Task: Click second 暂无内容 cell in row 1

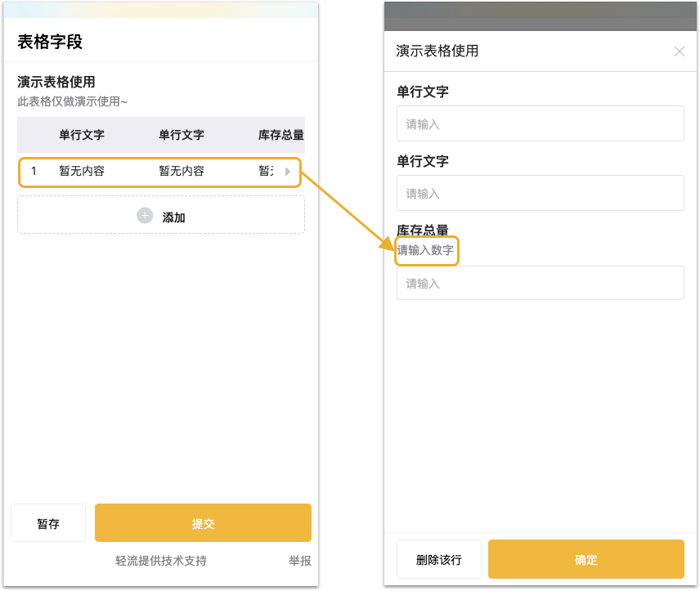Action: click(182, 171)
